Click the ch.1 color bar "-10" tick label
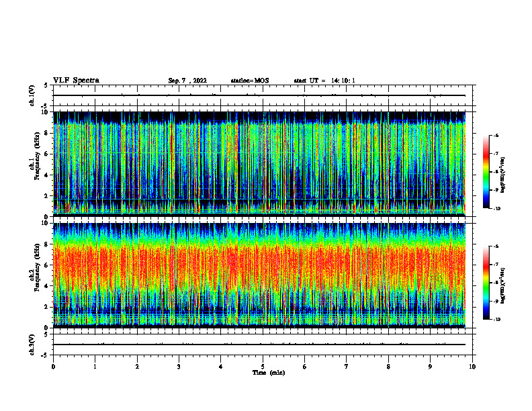 (496, 209)
